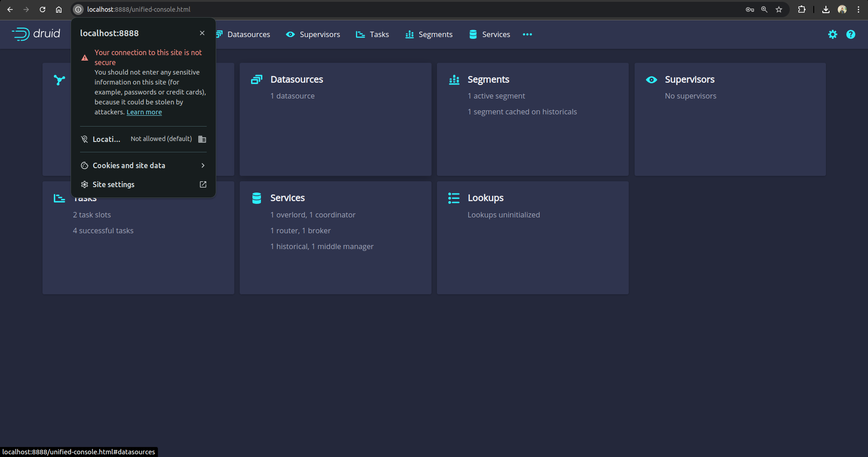
Task: Bookmark this page with star icon
Action: pyautogui.click(x=779, y=9)
